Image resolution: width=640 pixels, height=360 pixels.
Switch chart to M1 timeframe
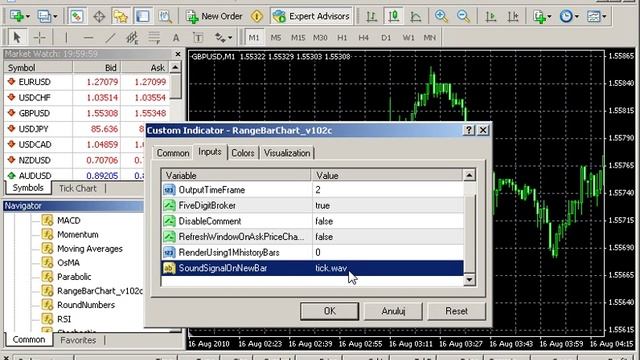[254, 38]
